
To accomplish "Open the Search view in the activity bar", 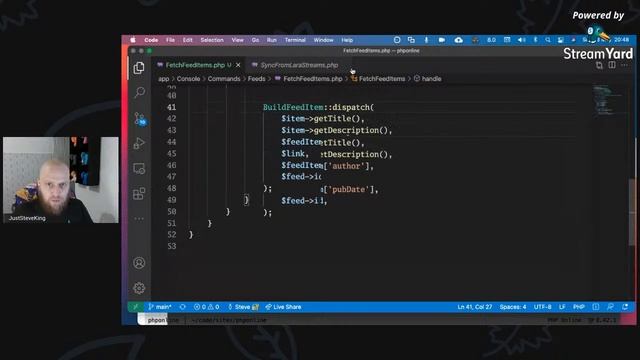I will [139, 92].
